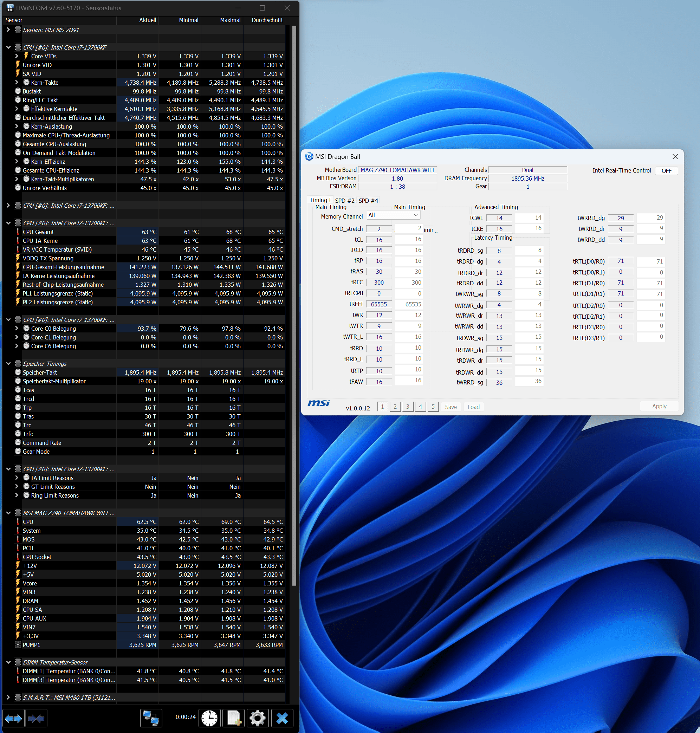Click the HWiNFO64 title bar icon
This screenshot has height=733, width=700.
pyautogui.click(x=10, y=8)
